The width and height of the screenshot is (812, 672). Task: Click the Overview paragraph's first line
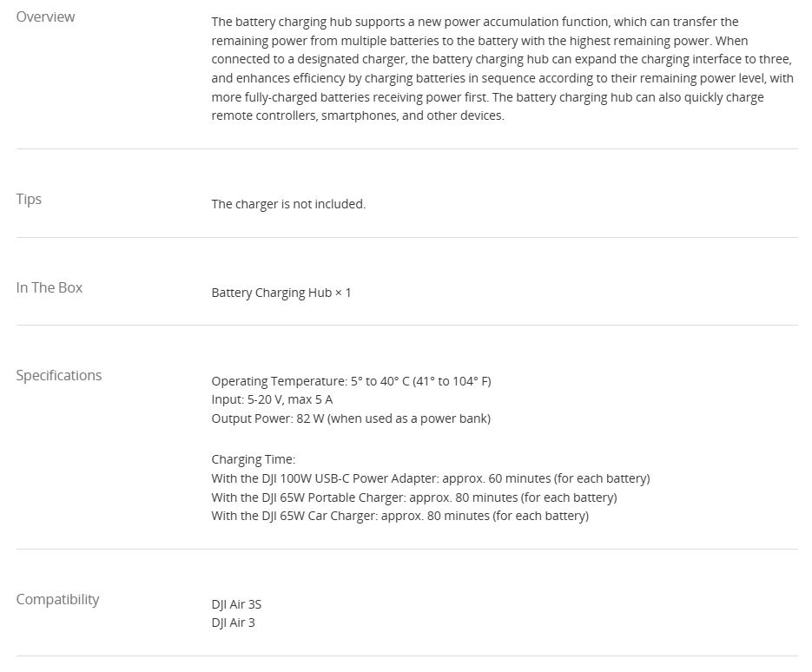coord(474,22)
